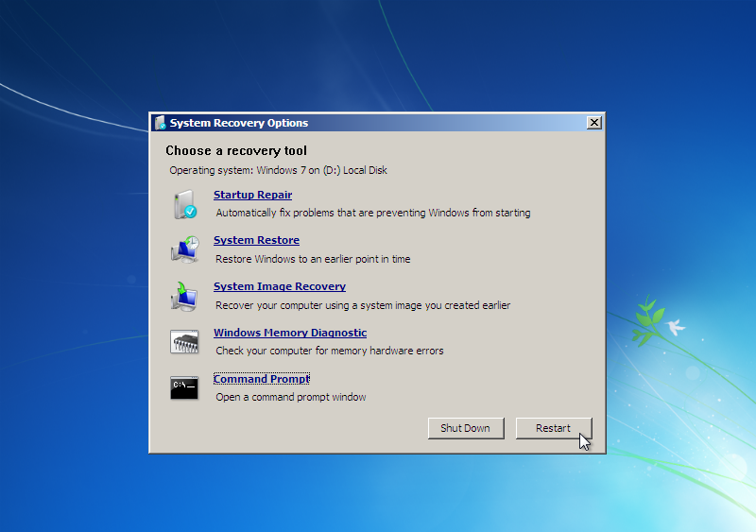Image resolution: width=756 pixels, height=532 pixels.
Task: Click 'Operating system: Windows 7 on (D:) Local Disk'
Action: point(278,170)
